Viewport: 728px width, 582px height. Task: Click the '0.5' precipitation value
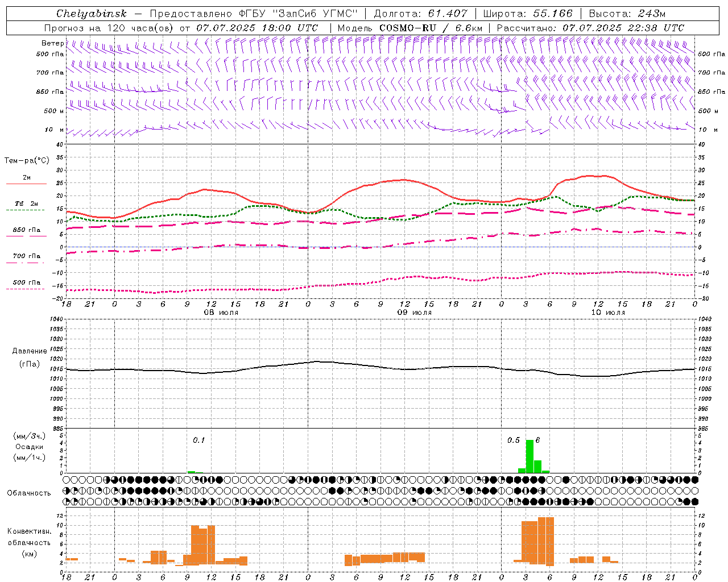coord(514,440)
